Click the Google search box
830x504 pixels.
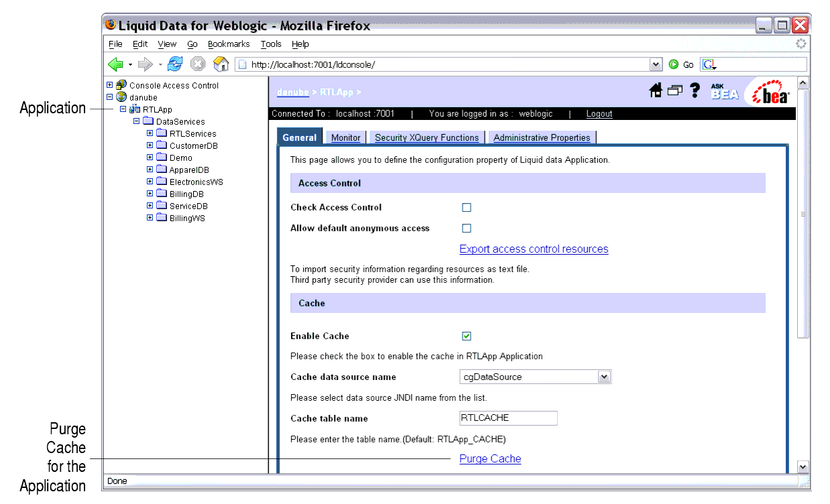coord(754,64)
